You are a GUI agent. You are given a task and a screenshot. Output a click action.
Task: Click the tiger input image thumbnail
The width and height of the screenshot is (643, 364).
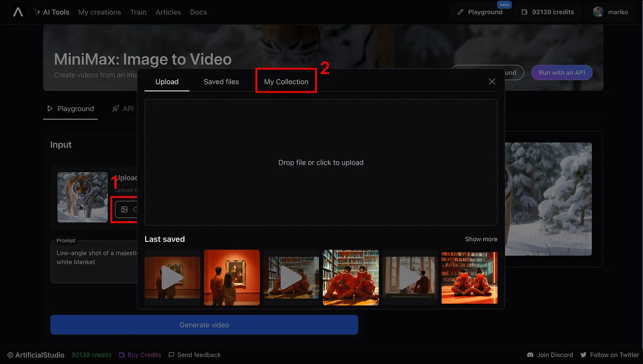click(83, 197)
